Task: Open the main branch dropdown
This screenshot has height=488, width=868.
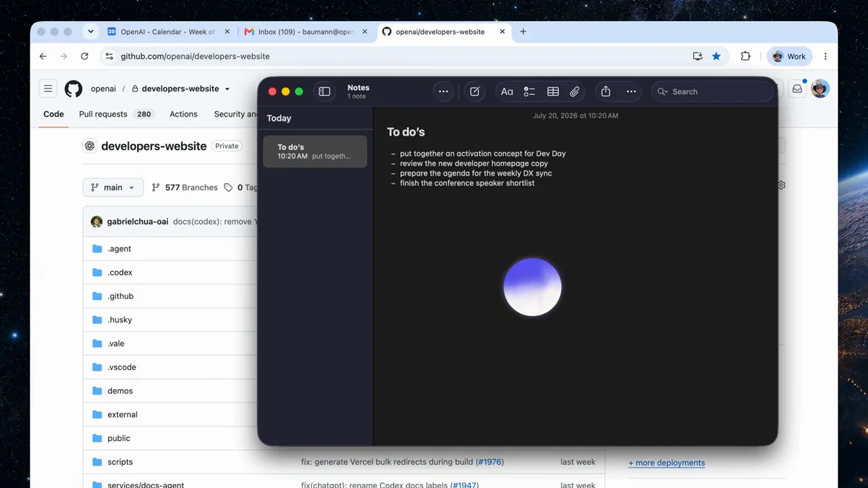Action: click(113, 188)
